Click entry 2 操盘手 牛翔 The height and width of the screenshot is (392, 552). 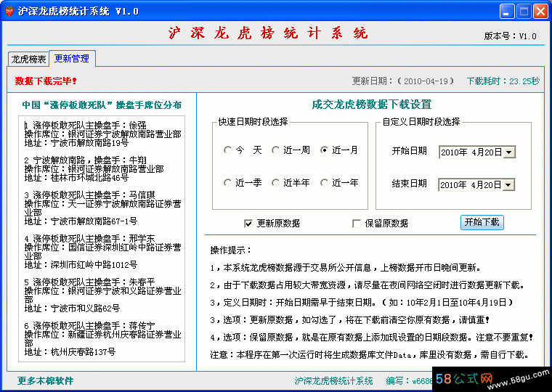coord(86,160)
